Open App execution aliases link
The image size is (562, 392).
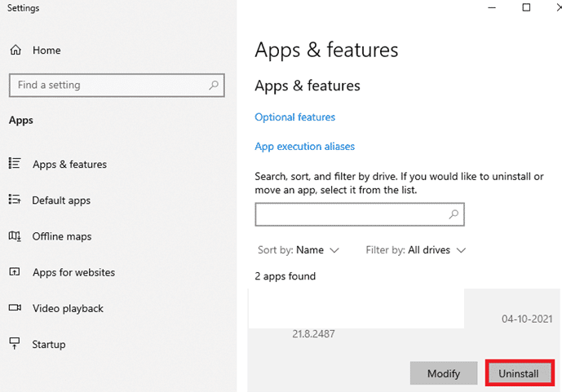(x=304, y=147)
